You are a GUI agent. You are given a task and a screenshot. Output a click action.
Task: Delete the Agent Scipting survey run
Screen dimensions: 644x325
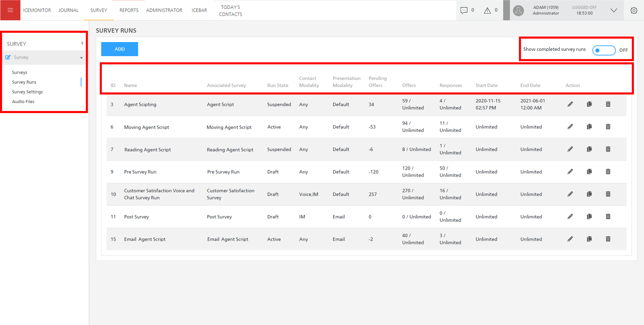pyautogui.click(x=608, y=104)
